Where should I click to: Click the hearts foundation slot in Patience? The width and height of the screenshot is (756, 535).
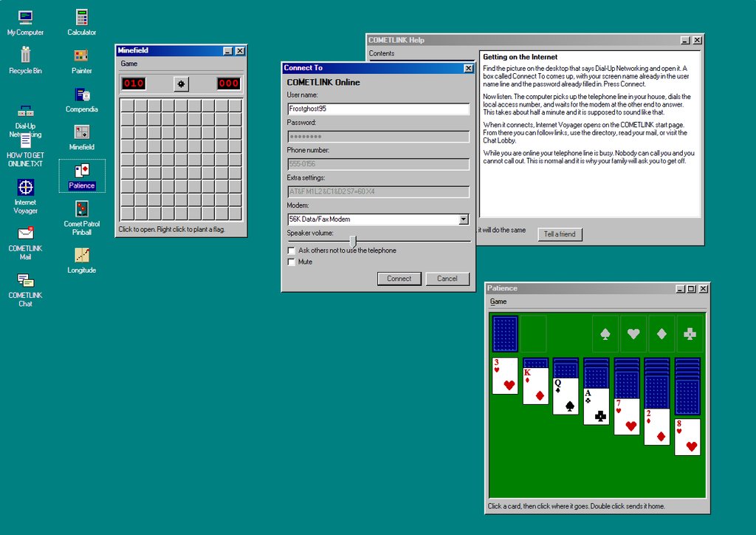pyautogui.click(x=633, y=333)
